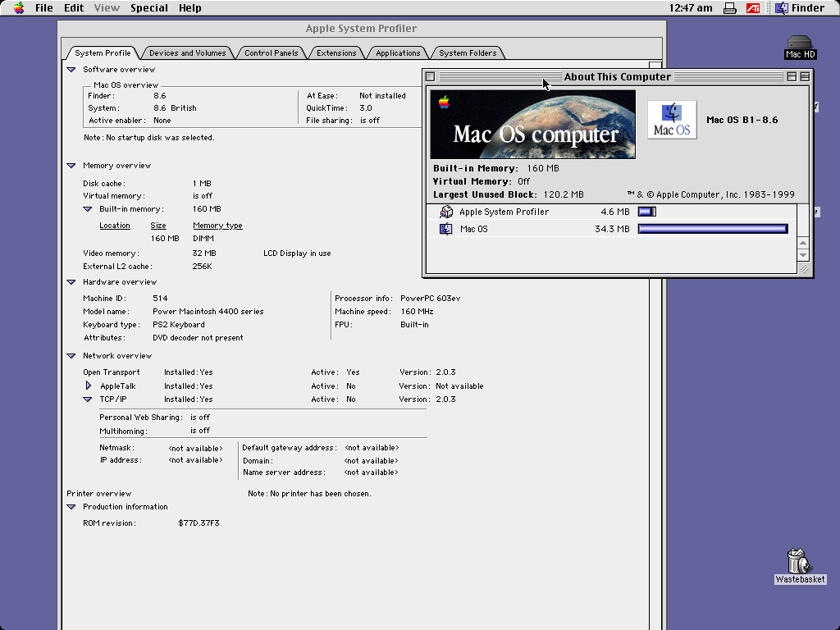Collapse the Network overview section
Image resolution: width=840 pixels, height=630 pixels.
[x=71, y=356]
